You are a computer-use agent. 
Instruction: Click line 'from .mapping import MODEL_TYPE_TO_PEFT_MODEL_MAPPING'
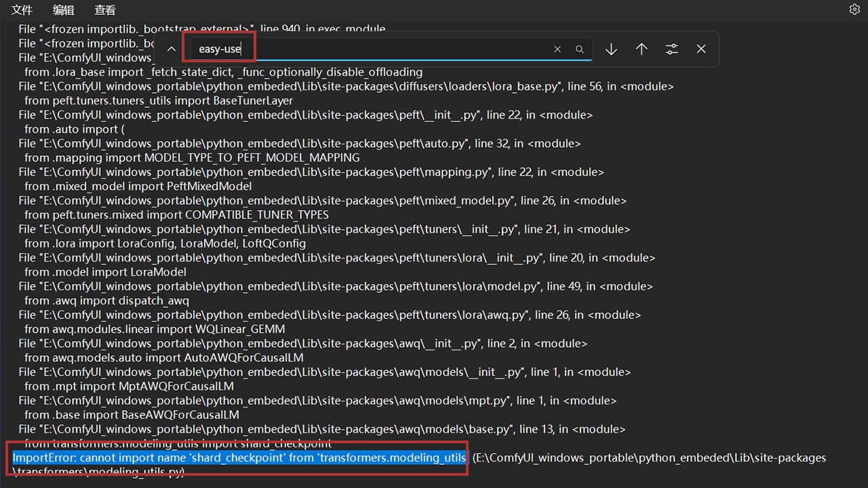click(x=192, y=157)
